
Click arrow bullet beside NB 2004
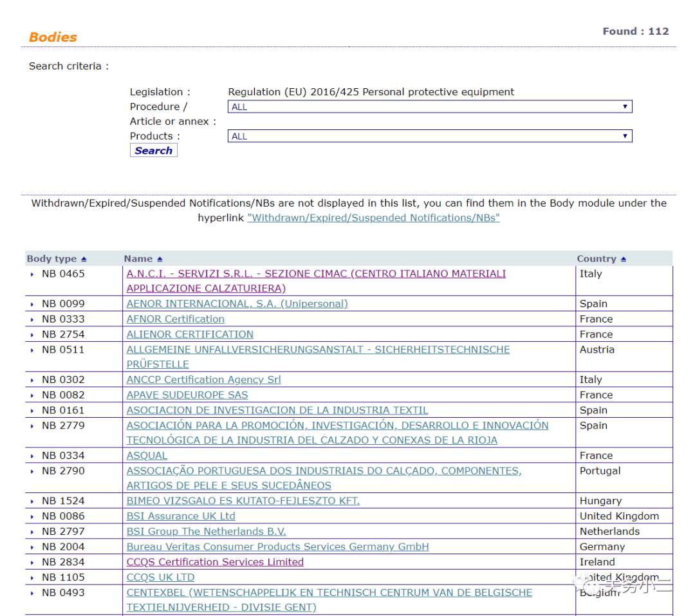pyautogui.click(x=32, y=547)
